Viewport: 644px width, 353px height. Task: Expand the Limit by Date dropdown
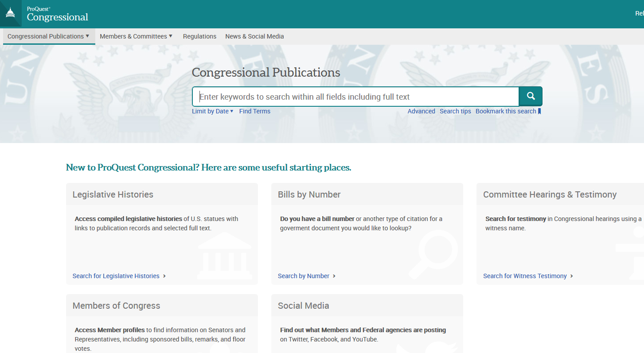212,111
